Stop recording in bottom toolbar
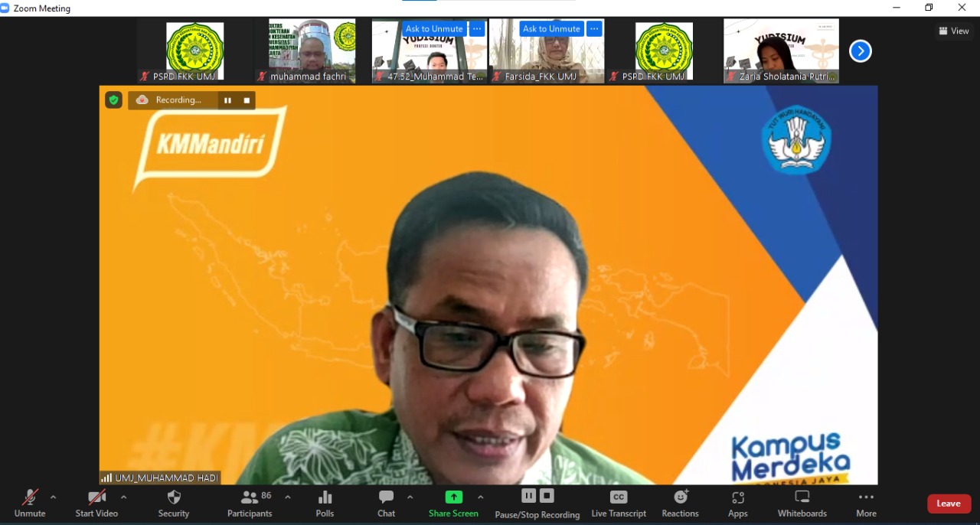The width and height of the screenshot is (980, 525). (547, 496)
